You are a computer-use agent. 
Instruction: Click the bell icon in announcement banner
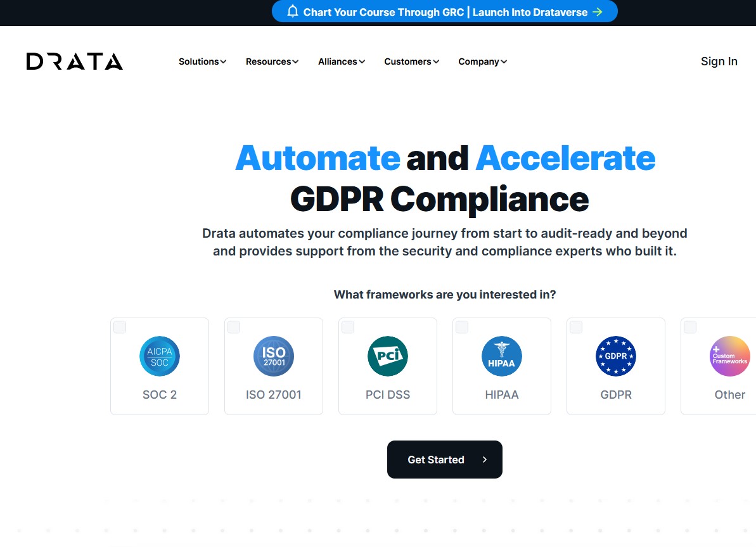293,11
